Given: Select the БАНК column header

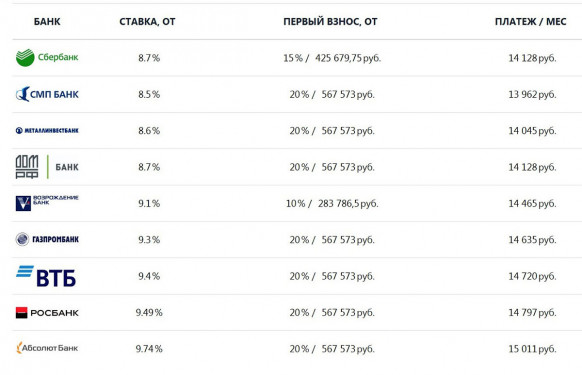Looking at the screenshot, I should (x=47, y=22).
